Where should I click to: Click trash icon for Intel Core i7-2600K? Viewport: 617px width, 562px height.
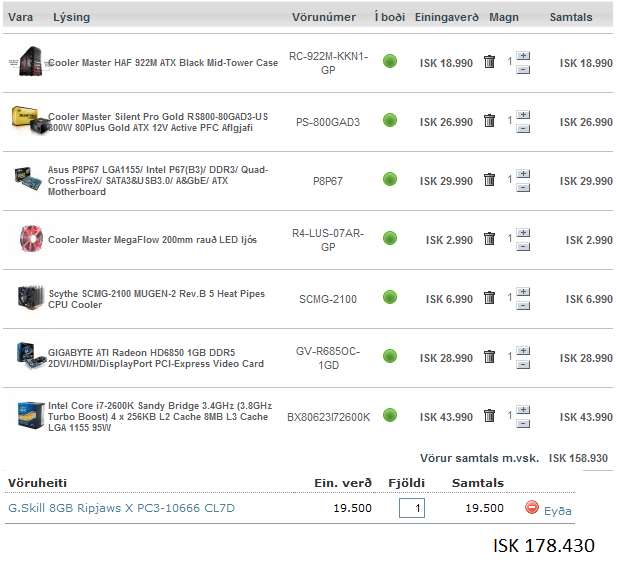pyautogui.click(x=489, y=416)
